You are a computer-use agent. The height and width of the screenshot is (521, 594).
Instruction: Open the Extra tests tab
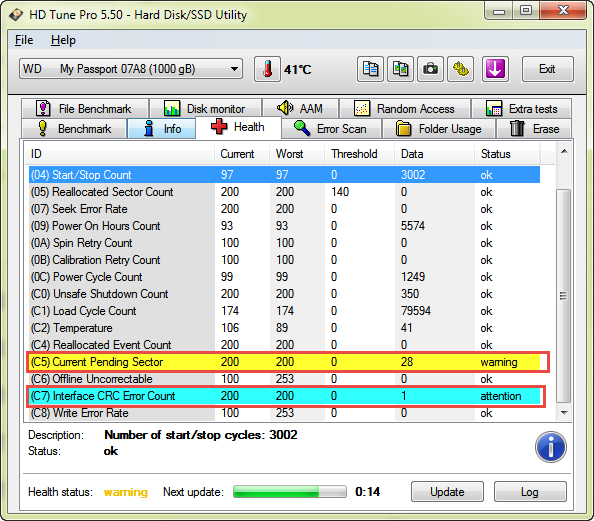521,109
